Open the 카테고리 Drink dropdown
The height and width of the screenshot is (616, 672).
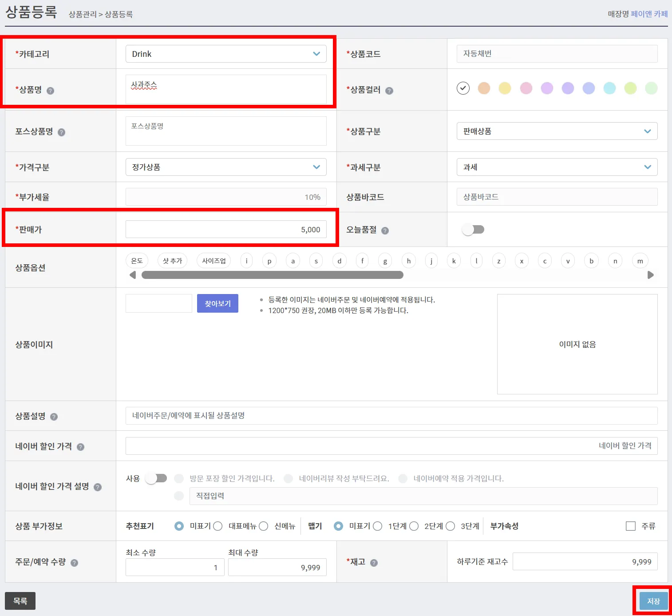point(226,54)
